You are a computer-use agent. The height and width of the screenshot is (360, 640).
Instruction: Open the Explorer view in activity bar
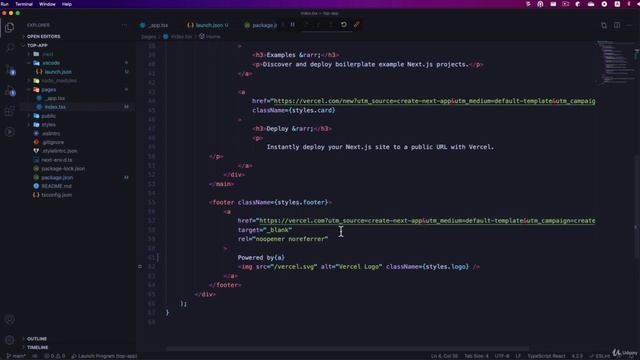point(9,27)
